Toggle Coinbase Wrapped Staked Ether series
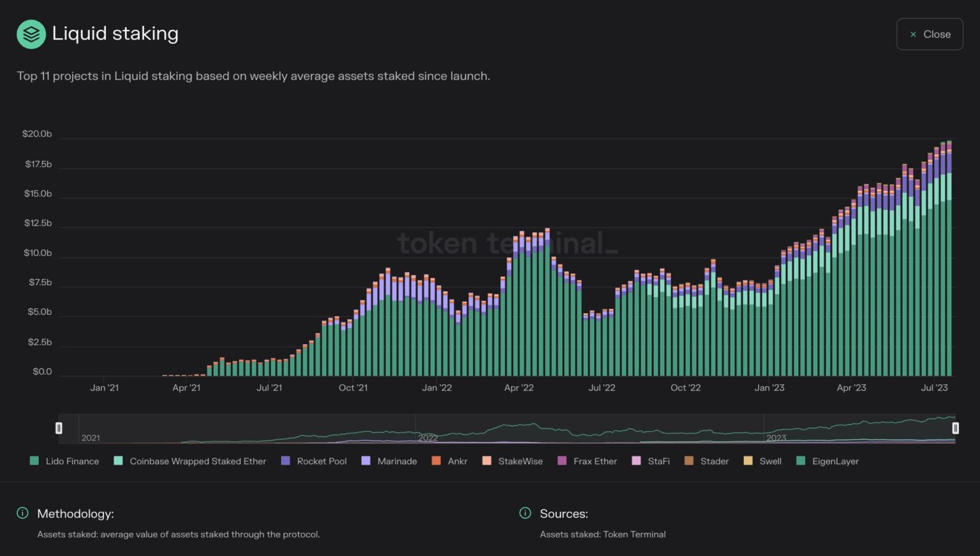The image size is (980, 556). tap(190, 461)
